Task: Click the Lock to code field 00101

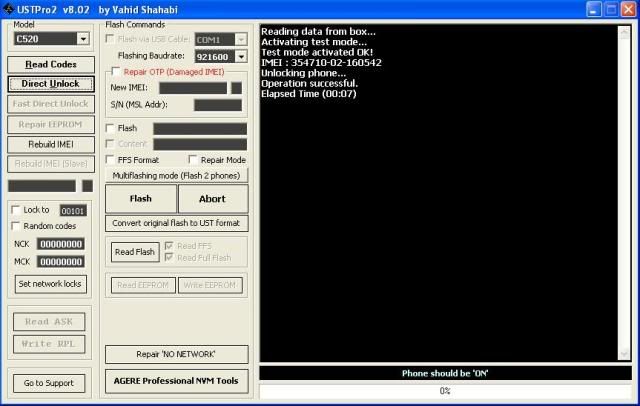Action: click(73, 211)
